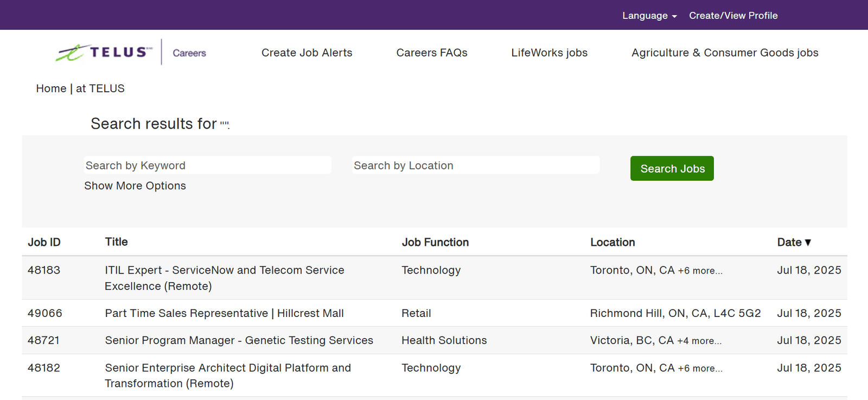Open Senior Program Manager Genetic Testing job

[239, 340]
